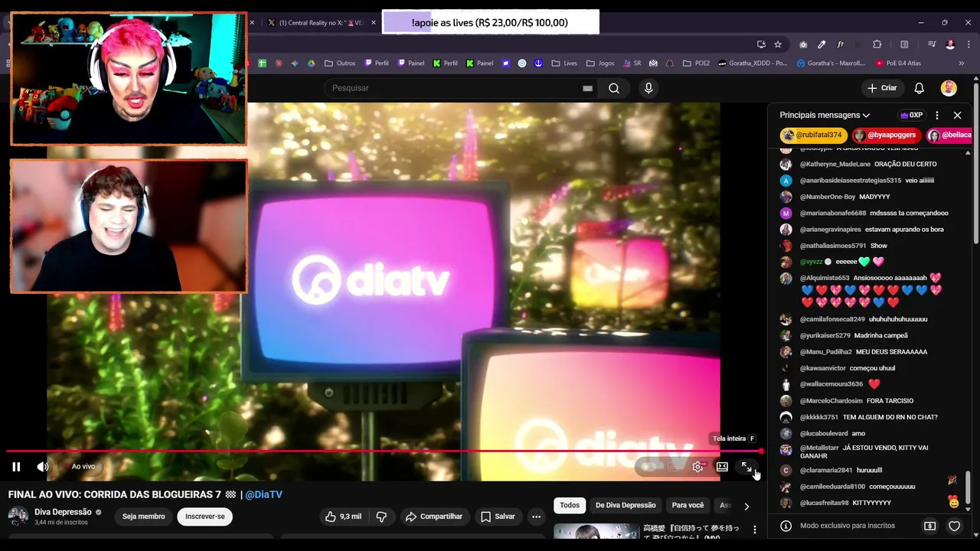This screenshot has width=980, height=551.
Task: Open the Goratha_XDDD - Po... bookmark
Action: (x=753, y=64)
